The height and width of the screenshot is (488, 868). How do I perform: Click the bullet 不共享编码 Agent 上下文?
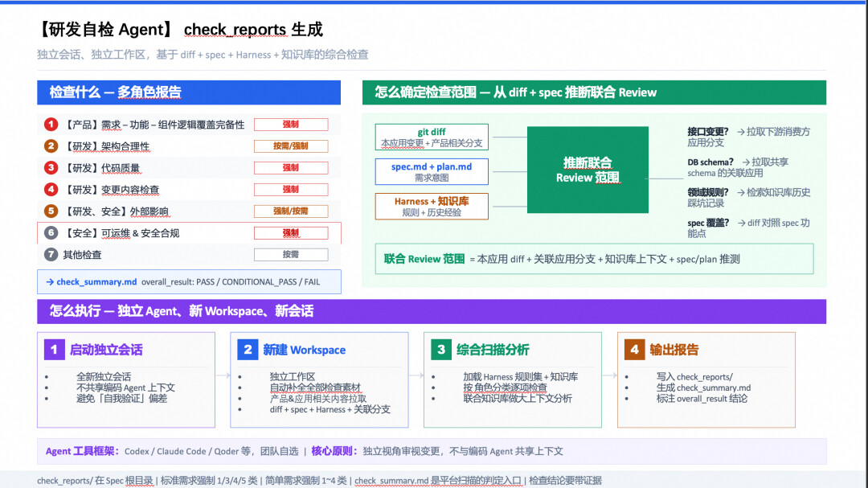click(125, 388)
